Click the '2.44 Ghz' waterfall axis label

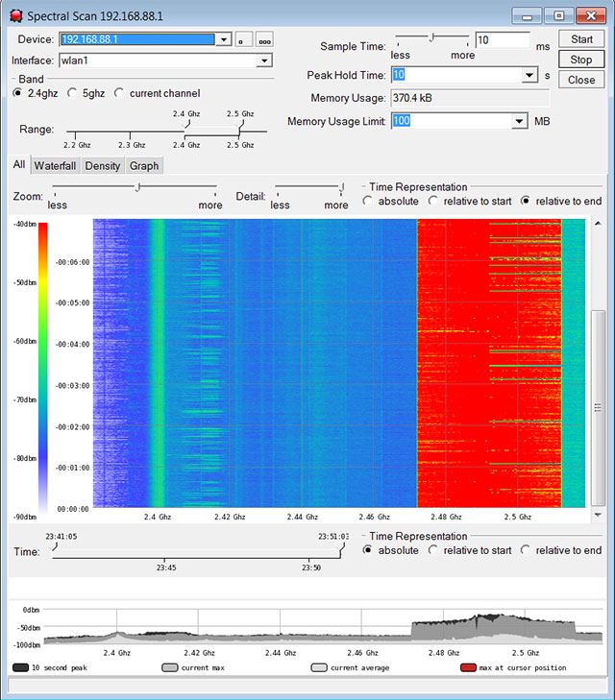point(303,517)
